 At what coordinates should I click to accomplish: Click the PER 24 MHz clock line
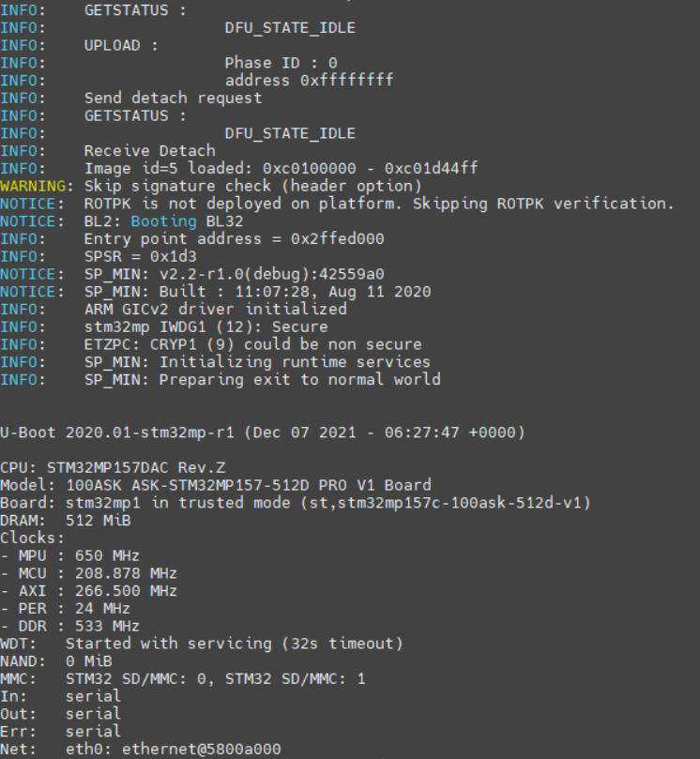click(65, 609)
